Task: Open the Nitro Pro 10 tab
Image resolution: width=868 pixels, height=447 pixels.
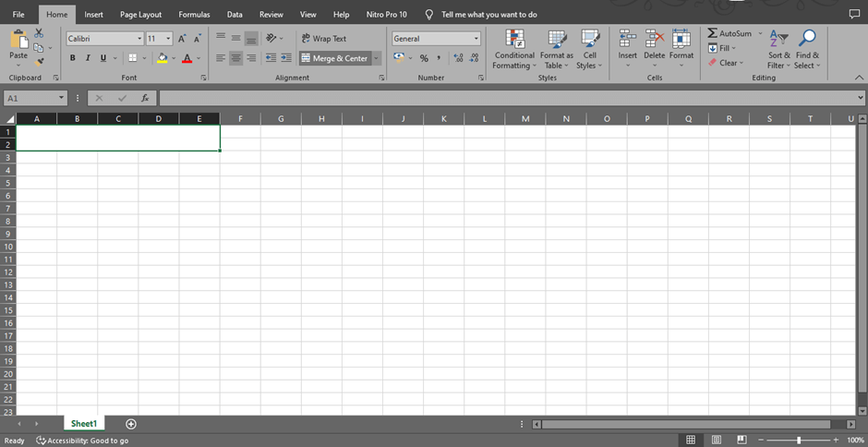Action: coord(386,15)
